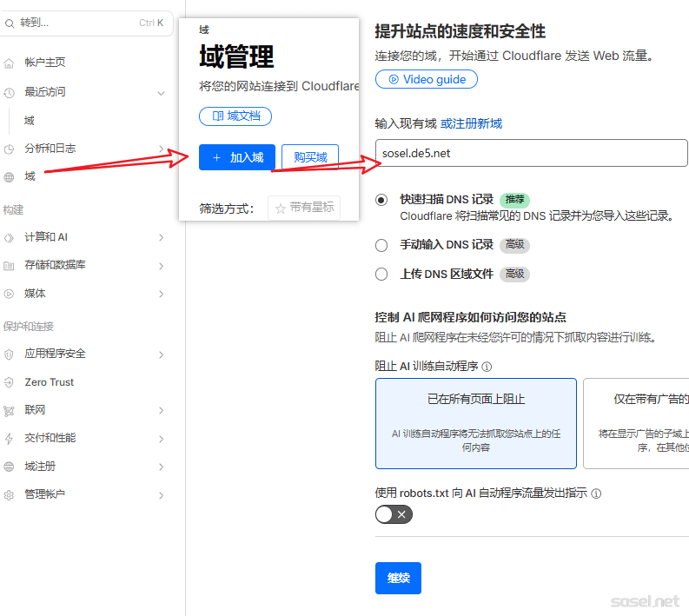The width and height of the screenshot is (689, 616).
Task: Click the 应用程序安全 shield icon
Action: (10, 354)
